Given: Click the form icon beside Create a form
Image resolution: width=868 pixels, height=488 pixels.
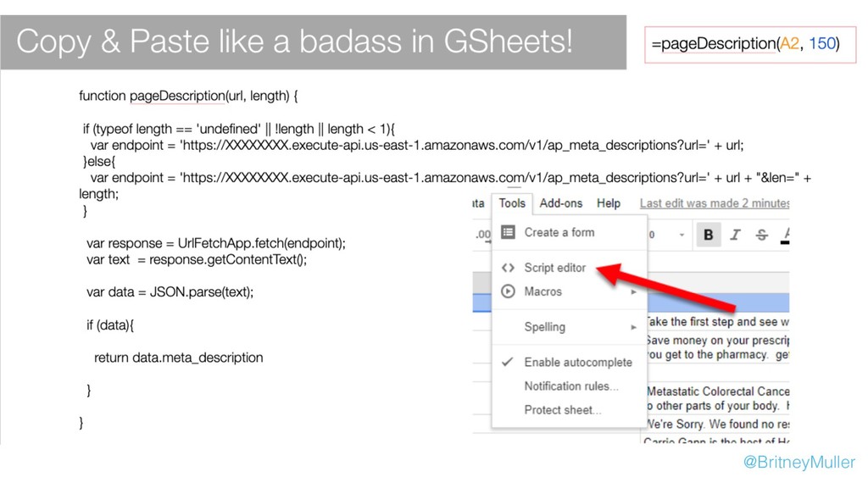Looking at the screenshot, I should tap(509, 232).
